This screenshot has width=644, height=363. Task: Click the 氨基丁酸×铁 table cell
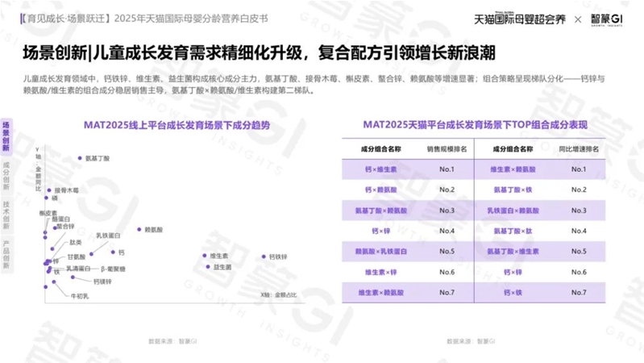coord(513,190)
